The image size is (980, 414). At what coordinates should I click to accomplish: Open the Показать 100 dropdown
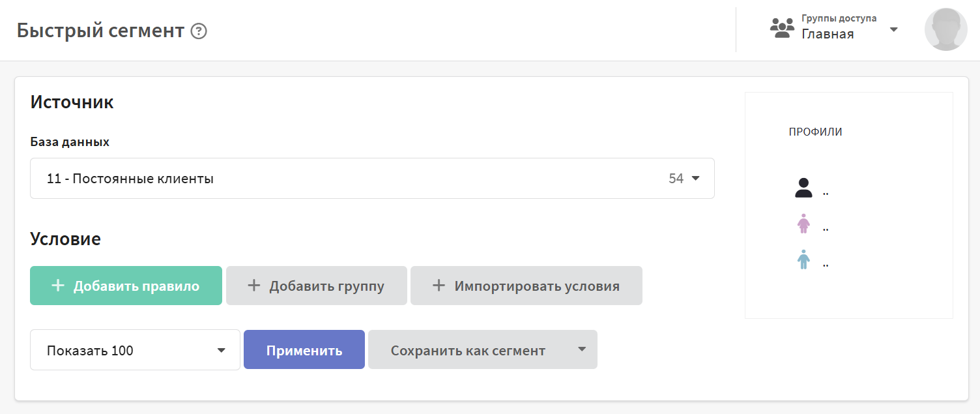click(x=135, y=350)
